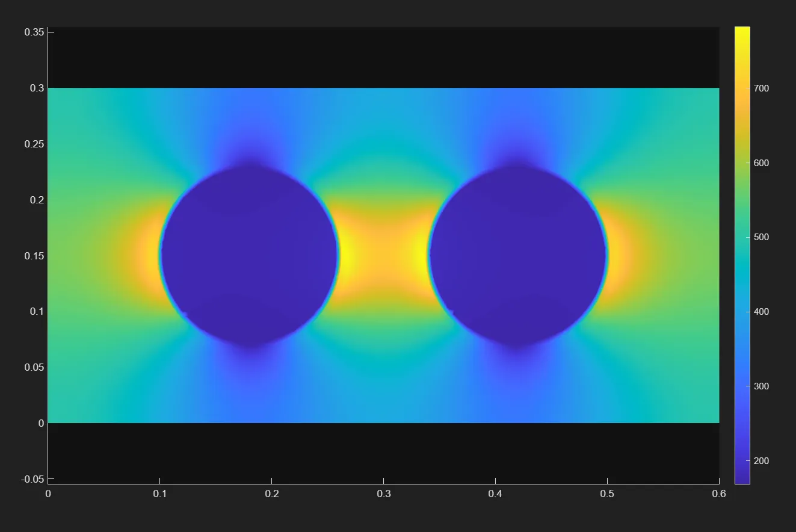Click the colorbar tick label 300
796x532 pixels.
[x=761, y=386]
